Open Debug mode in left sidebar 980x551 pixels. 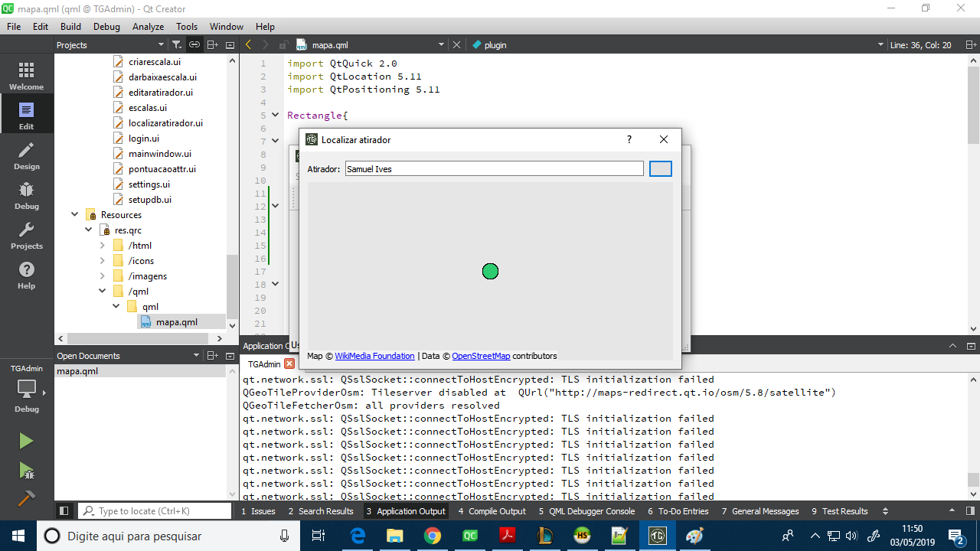click(x=26, y=195)
